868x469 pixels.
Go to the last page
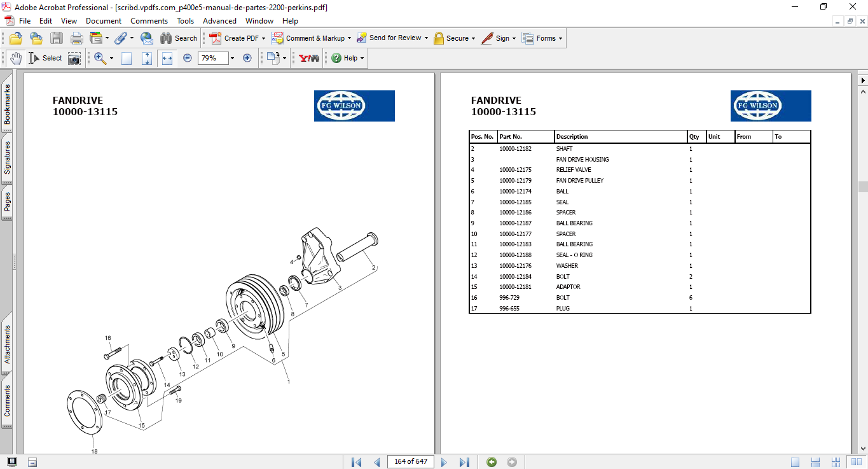coord(464,462)
